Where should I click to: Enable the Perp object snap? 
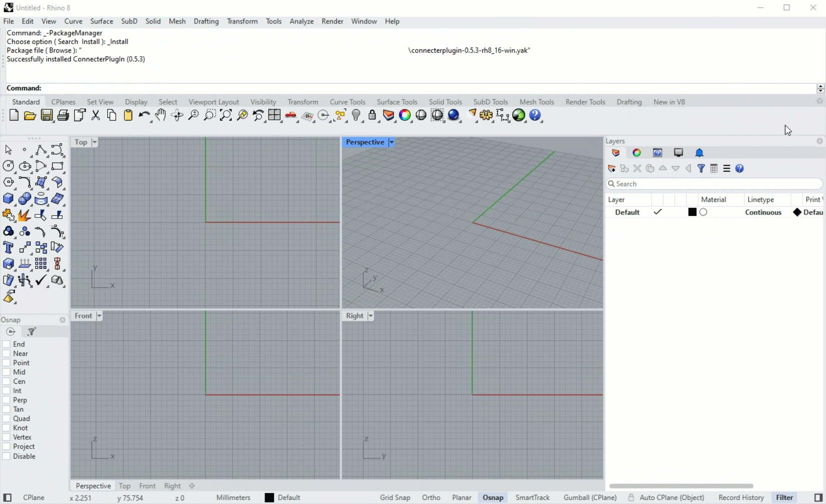tap(7, 400)
